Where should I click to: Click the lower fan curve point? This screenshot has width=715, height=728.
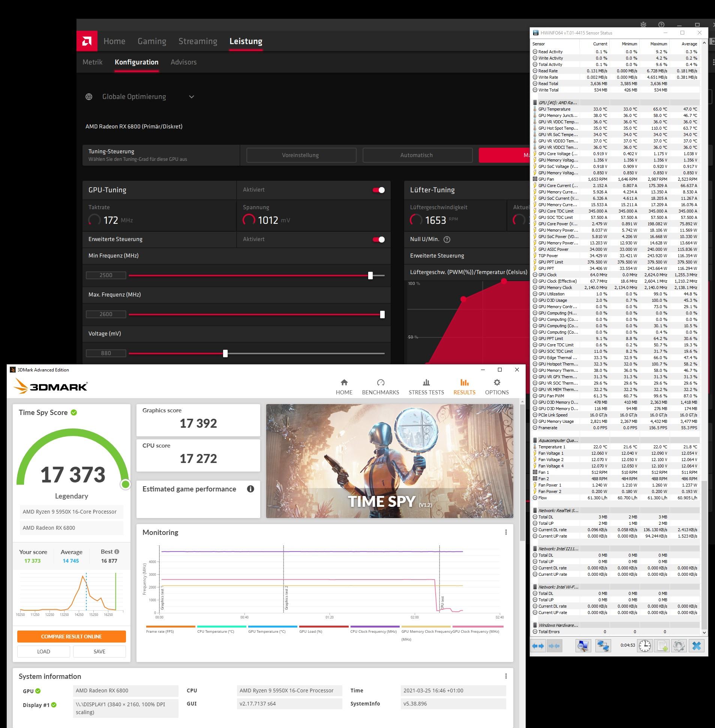tap(463, 299)
